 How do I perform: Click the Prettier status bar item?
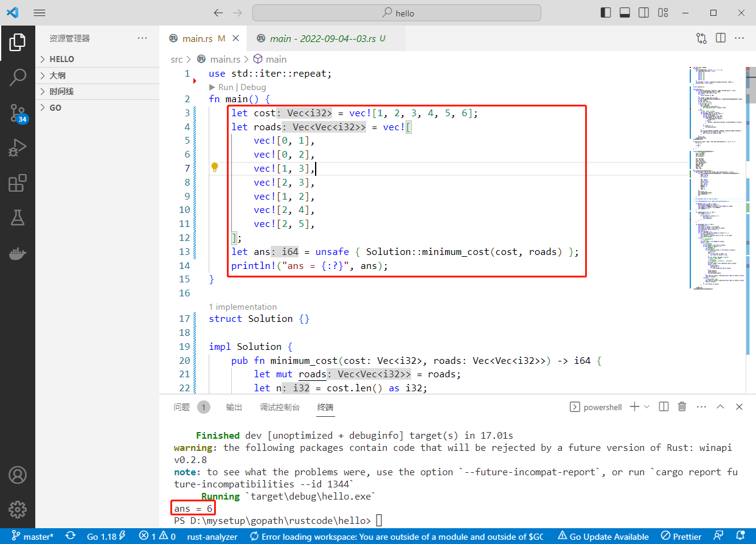[x=681, y=536]
